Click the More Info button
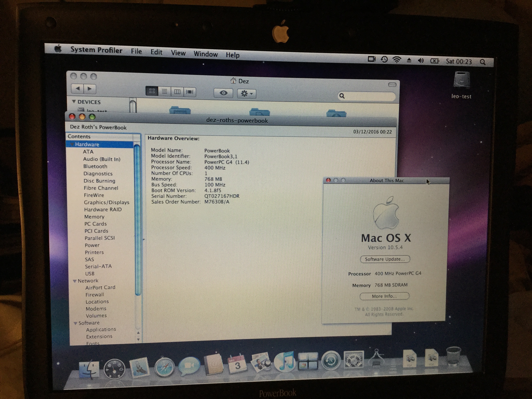This screenshot has height=399, width=532. [384, 296]
